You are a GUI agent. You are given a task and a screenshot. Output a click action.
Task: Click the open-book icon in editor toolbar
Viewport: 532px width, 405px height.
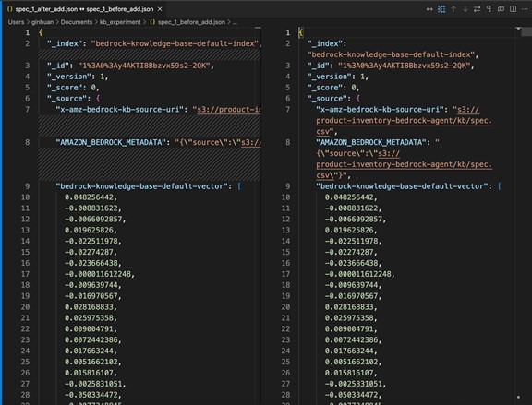501,9
